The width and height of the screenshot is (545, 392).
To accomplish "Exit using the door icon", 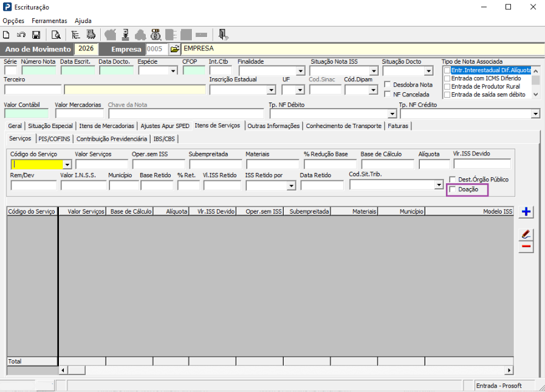I will coord(223,35).
